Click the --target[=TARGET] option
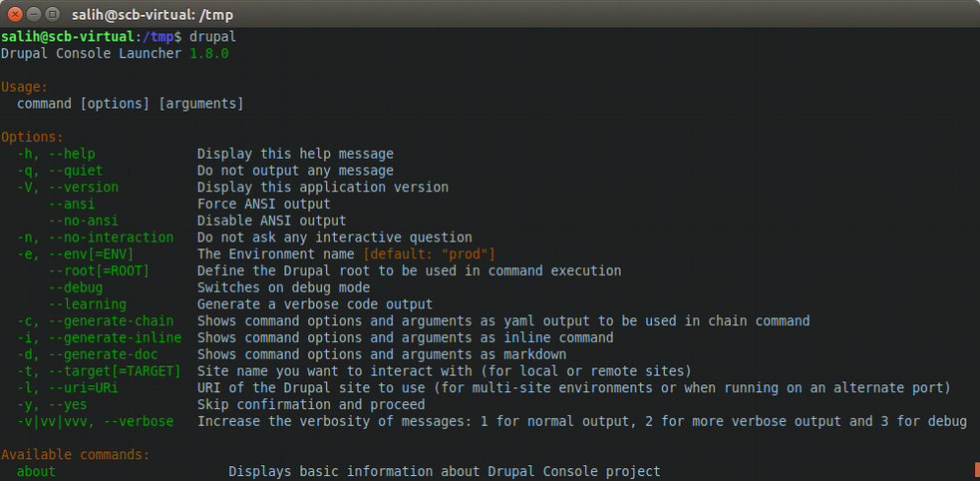Image resolution: width=980 pixels, height=481 pixels. (x=115, y=371)
